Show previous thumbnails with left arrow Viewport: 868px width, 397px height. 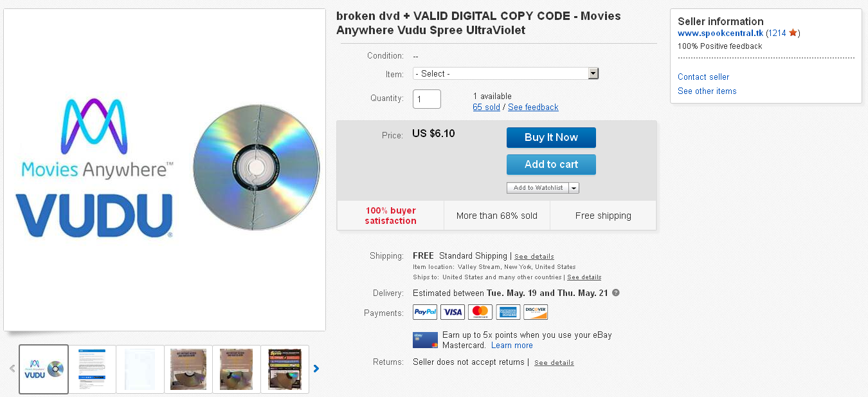tap(12, 369)
